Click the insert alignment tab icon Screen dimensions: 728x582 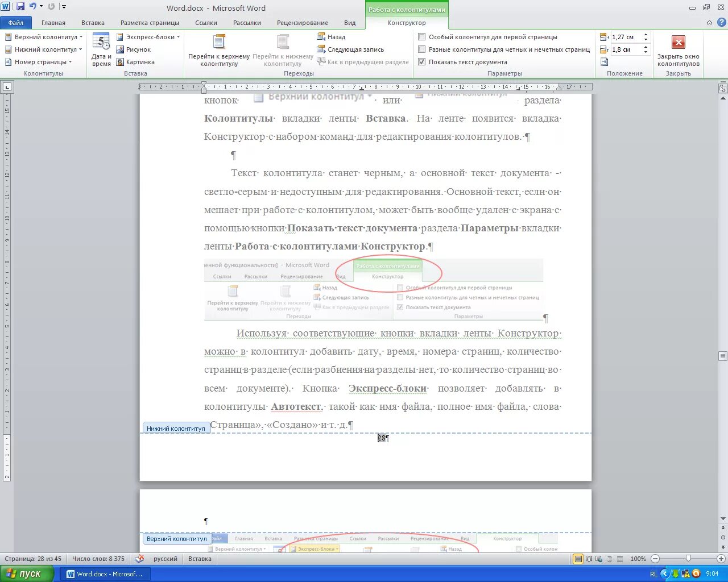604,62
